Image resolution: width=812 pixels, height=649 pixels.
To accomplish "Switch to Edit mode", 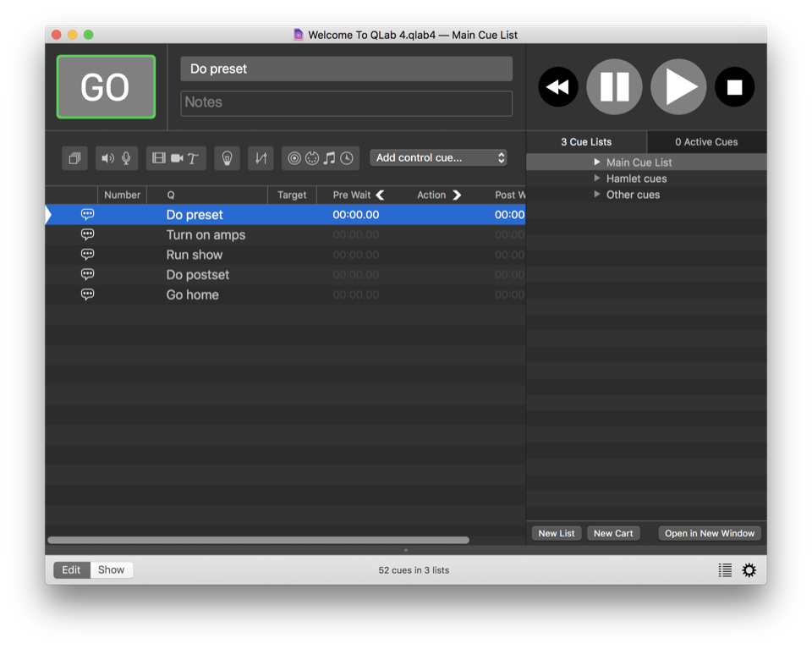I will (71, 570).
